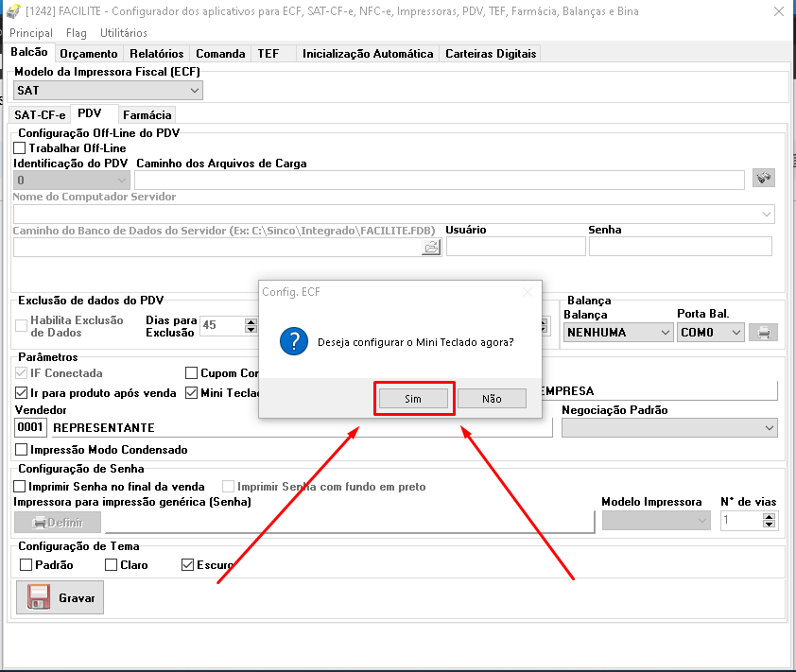Expand Nome do Computador Servidor dropdown
796x672 pixels.
767,215
